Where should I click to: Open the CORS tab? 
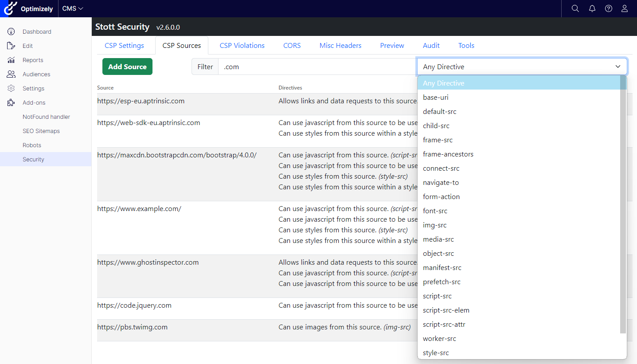pos(292,45)
